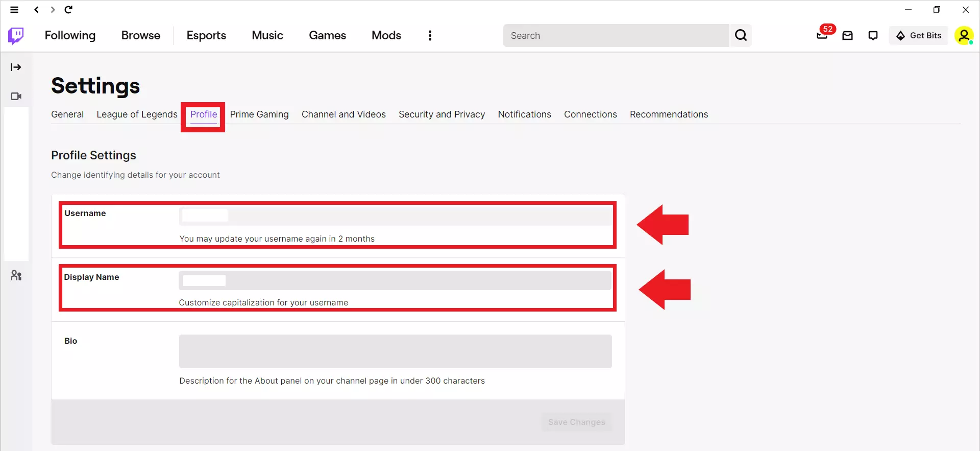
Task: Go to Esports section
Action: click(x=206, y=35)
